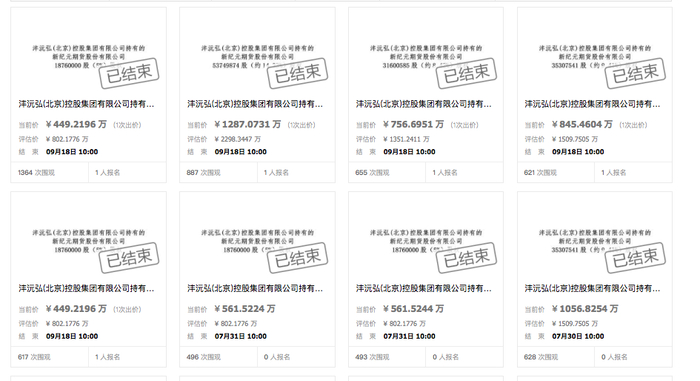Click 已结束 stamp on ¥756.6951万 listing
This screenshot has height=381, width=700.
(x=467, y=74)
